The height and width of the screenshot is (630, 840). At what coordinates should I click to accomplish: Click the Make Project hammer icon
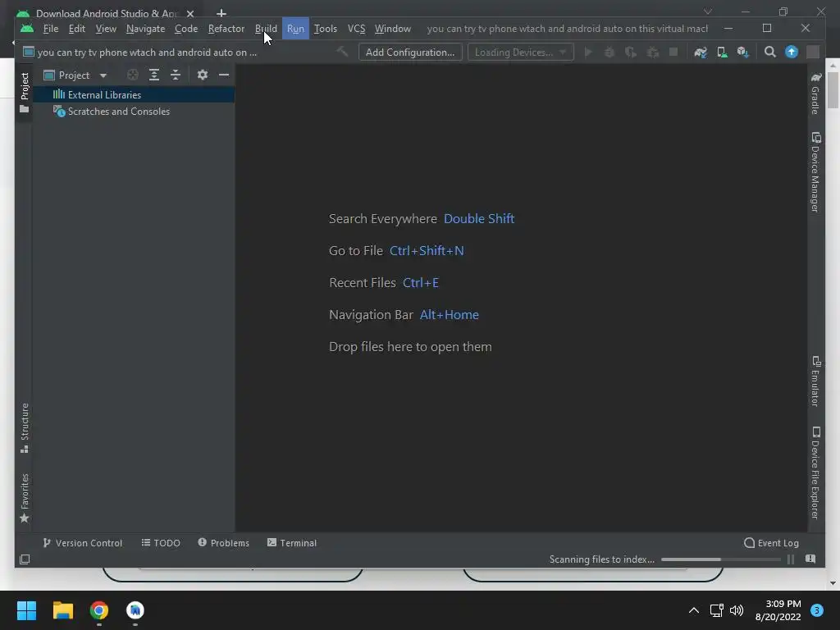point(342,52)
